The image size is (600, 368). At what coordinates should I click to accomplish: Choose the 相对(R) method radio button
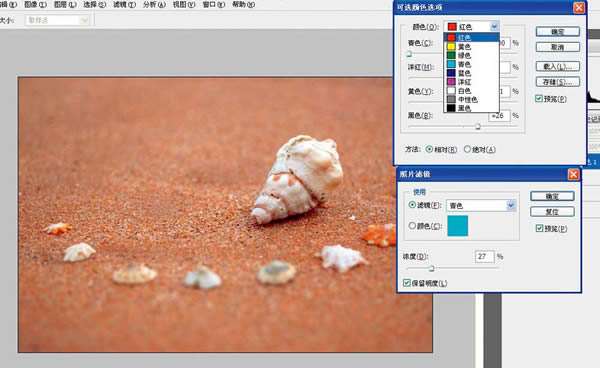(x=429, y=149)
